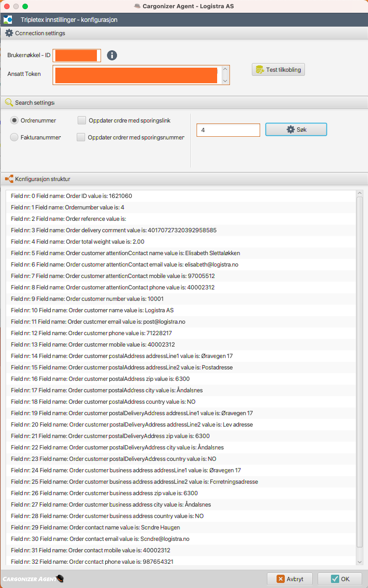Select row with customer name Logistra AS
The height and width of the screenshot is (588, 368).
coord(181,310)
